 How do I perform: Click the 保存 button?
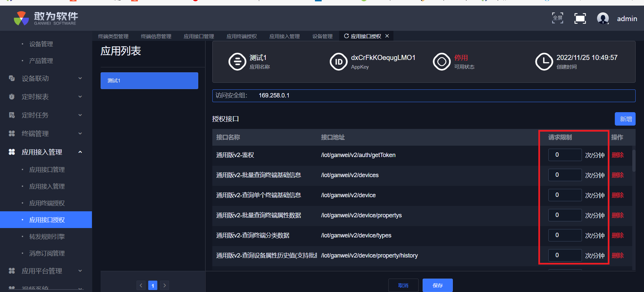tap(437, 285)
